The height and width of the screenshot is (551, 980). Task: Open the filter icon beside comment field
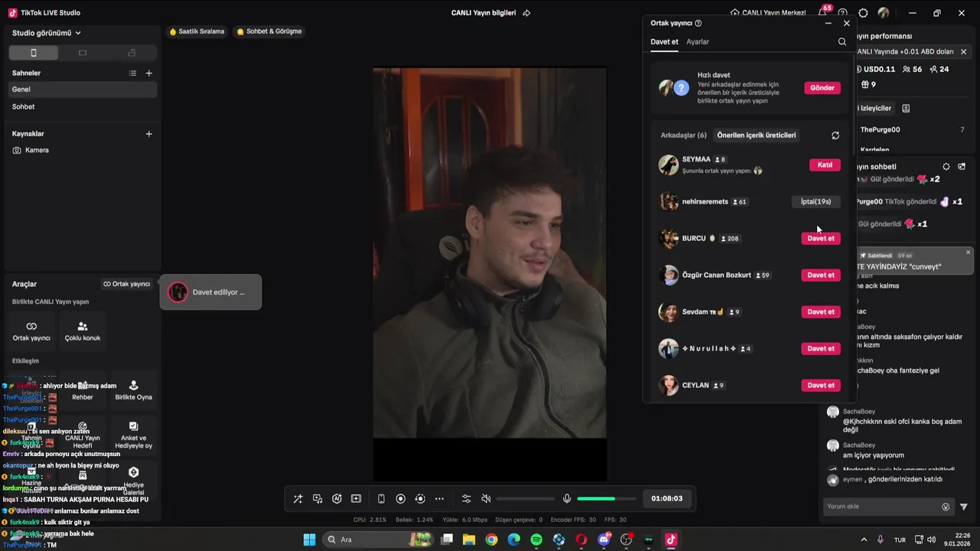[x=964, y=507]
